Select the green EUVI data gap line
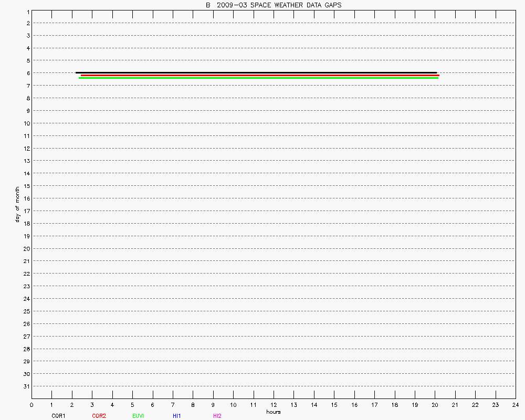 (258, 78)
